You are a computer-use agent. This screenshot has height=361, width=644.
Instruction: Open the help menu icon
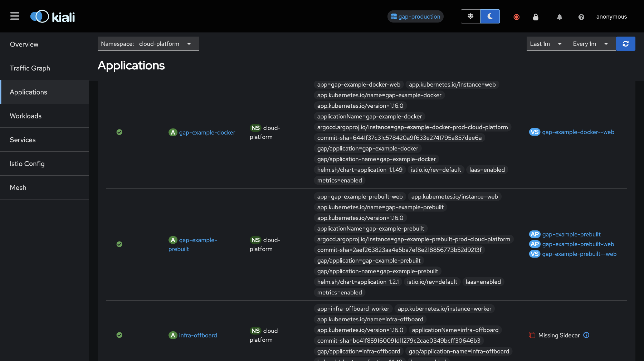coord(581,17)
